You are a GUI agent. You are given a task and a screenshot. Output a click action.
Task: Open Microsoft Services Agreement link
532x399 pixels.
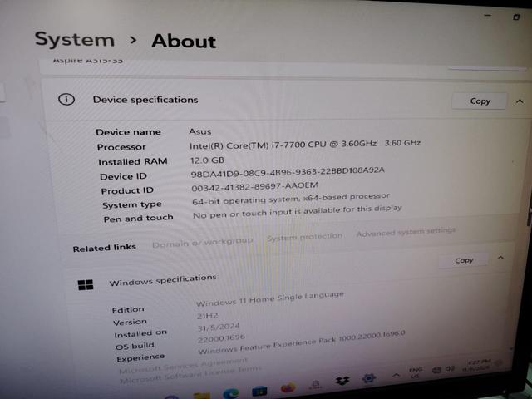(x=183, y=365)
